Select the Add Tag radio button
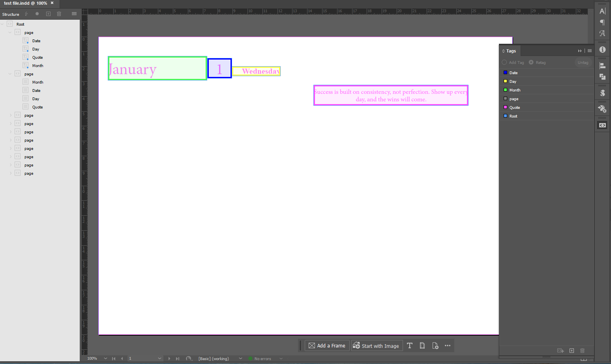This screenshot has width=611, height=364. coord(504,62)
